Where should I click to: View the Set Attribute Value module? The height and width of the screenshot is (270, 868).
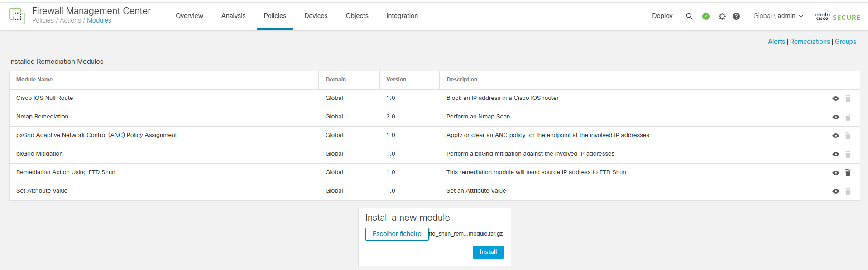click(836, 191)
